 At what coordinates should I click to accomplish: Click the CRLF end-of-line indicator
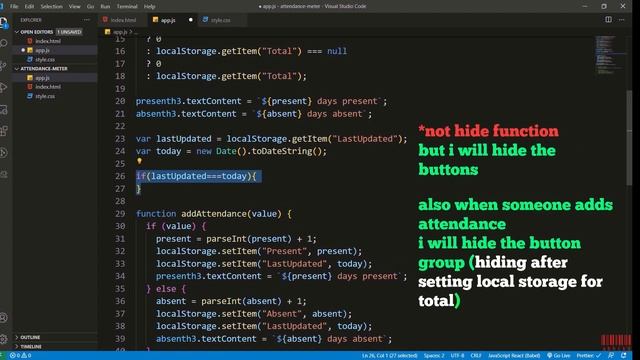click(x=476, y=356)
